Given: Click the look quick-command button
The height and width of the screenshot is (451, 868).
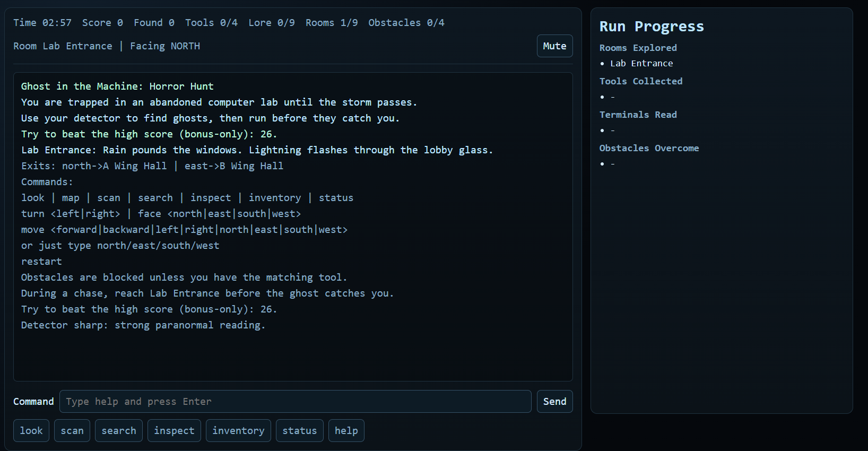Looking at the screenshot, I should tap(31, 431).
